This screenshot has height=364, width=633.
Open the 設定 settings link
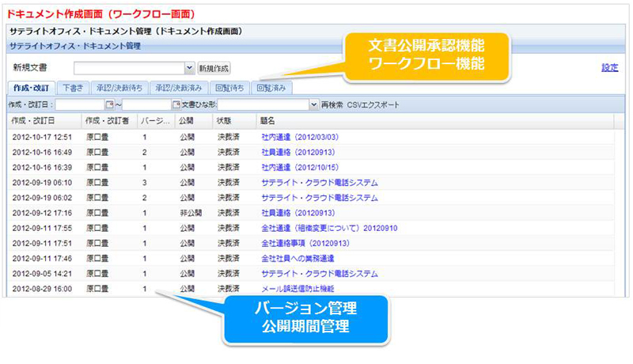(609, 68)
